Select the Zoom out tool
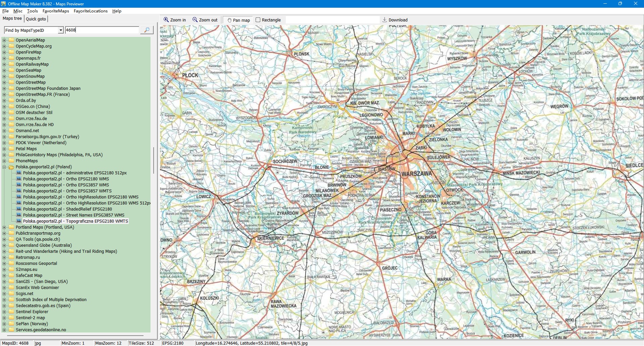The image size is (644, 346). [x=205, y=20]
